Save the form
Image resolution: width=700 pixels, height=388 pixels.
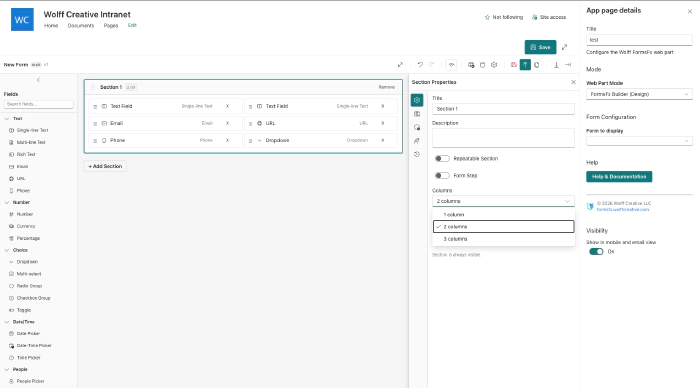tap(540, 47)
